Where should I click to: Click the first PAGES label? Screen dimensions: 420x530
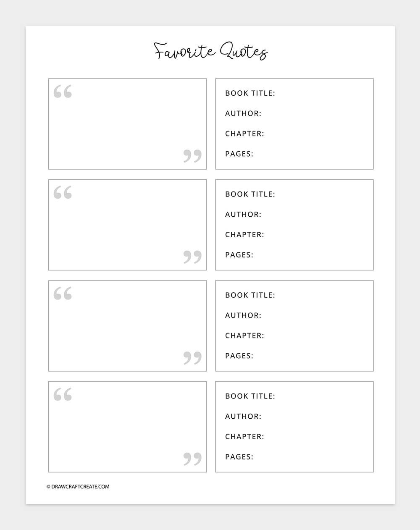239,154
